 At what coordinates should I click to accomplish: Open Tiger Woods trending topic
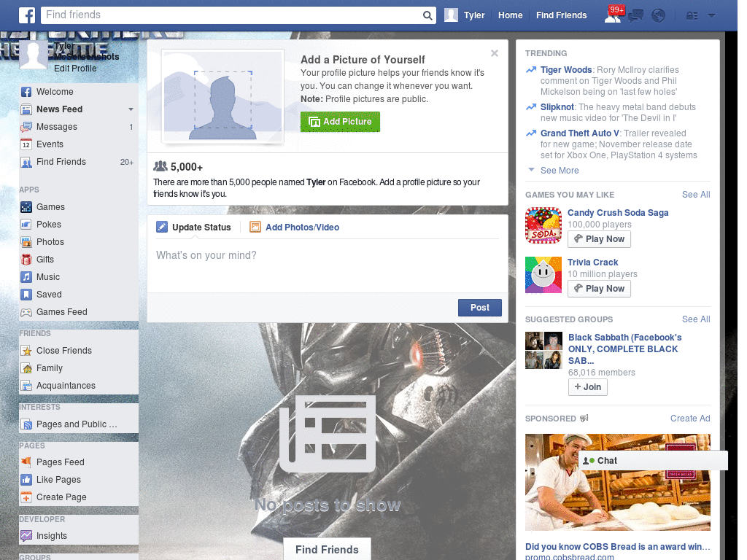(x=566, y=70)
